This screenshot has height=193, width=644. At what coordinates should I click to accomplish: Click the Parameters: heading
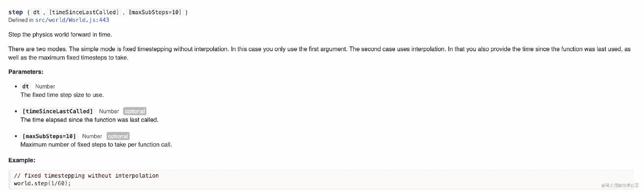pos(26,72)
